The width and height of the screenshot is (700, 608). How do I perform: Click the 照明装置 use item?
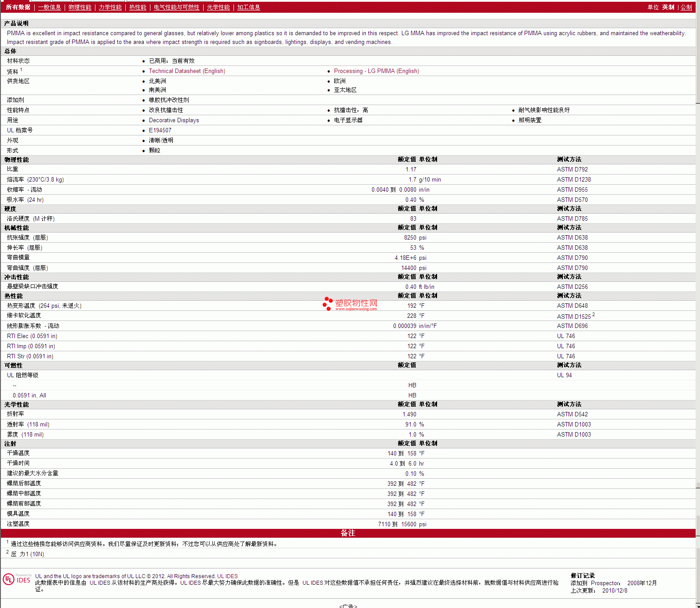[530, 120]
